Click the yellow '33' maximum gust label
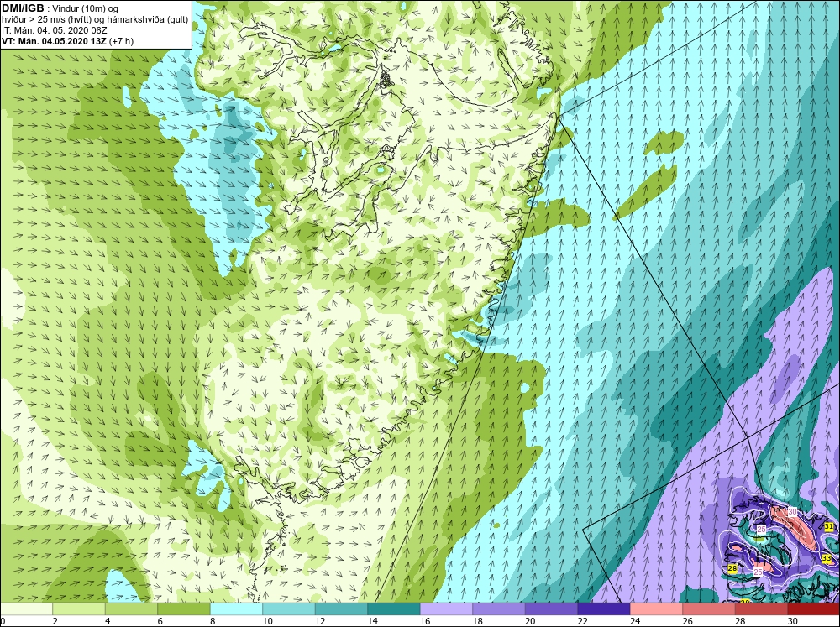The image size is (840, 627). tap(827, 559)
